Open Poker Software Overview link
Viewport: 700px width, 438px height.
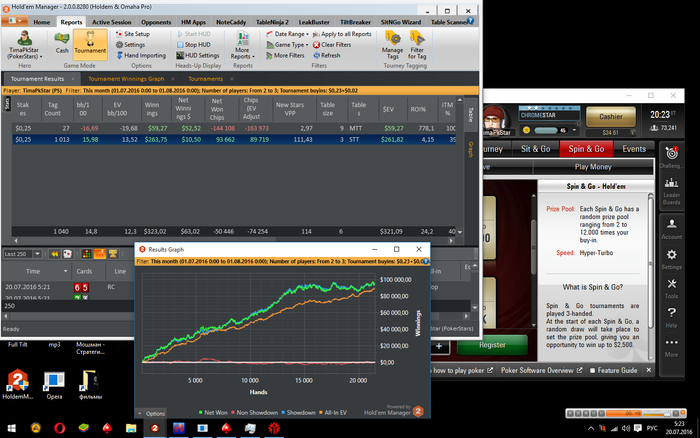coord(542,370)
